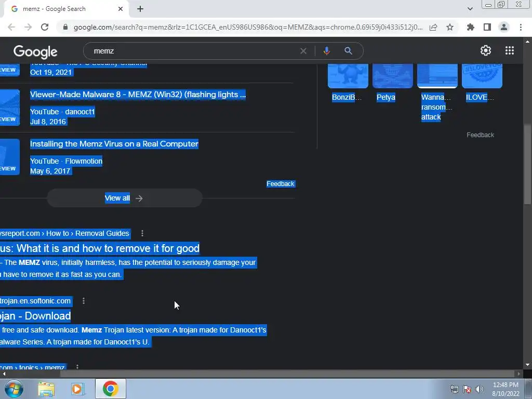Screen dimensions: 532x399
Task: Open the Petya related search card
Action: [392, 83]
